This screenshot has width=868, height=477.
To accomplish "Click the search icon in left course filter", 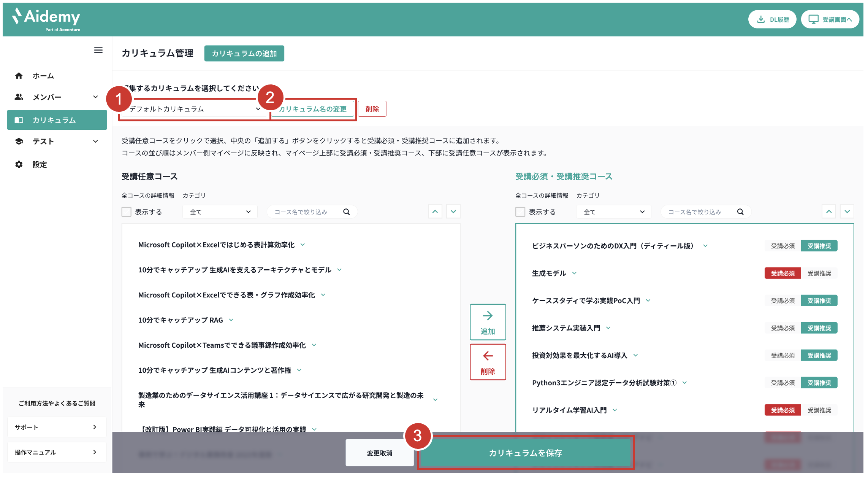I will point(346,212).
